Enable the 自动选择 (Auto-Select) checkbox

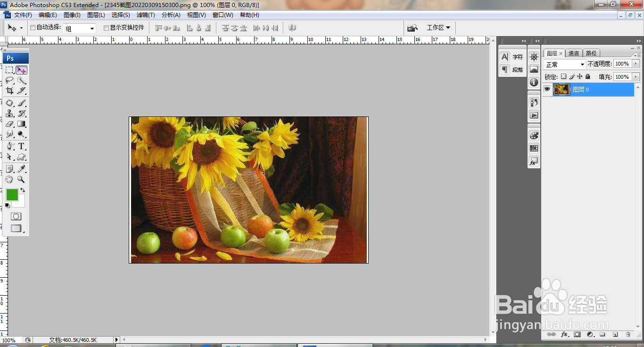[x=33, y=28]
